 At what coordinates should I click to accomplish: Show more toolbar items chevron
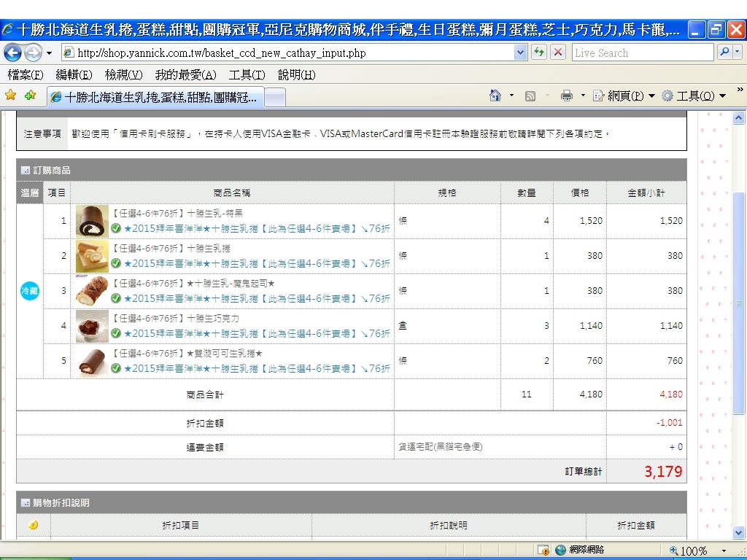(740, 89)
